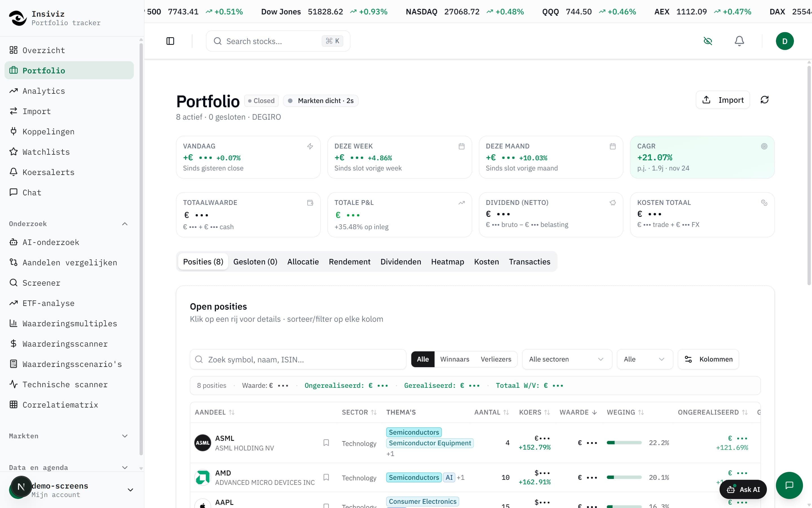Click the Vandaag card lightning icon

[310, 146]
